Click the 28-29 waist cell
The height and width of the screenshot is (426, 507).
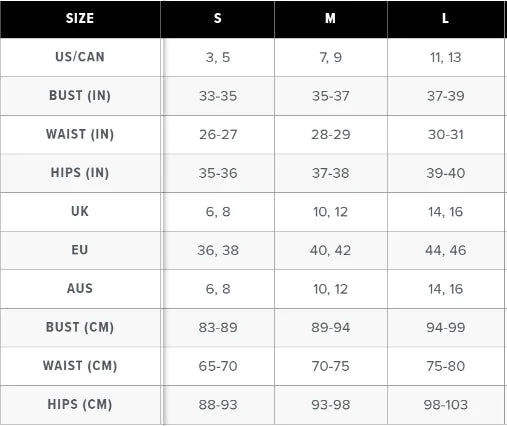[x=331, y=135]
